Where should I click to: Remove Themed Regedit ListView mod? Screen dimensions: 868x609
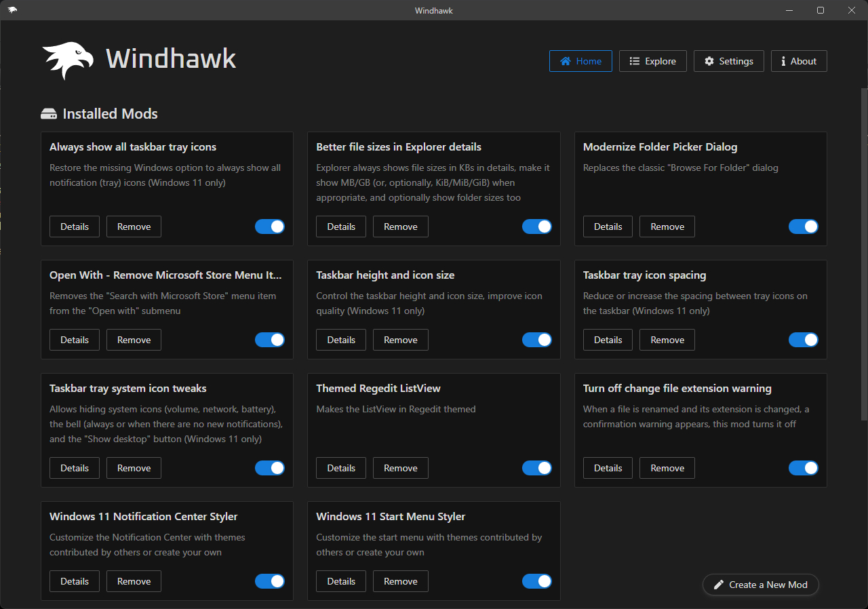pyautogui.click(x=401, y=468)
